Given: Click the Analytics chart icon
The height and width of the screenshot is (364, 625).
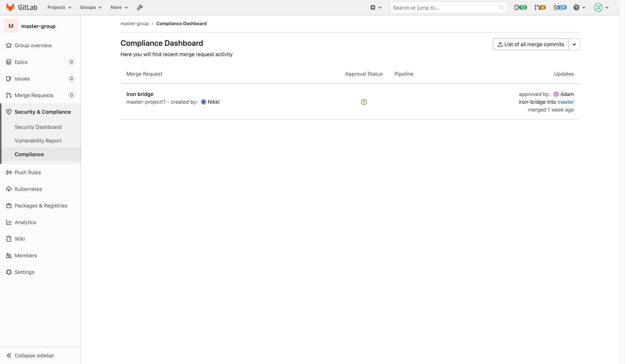Looking at the screenshot, I should pos(9,222).
